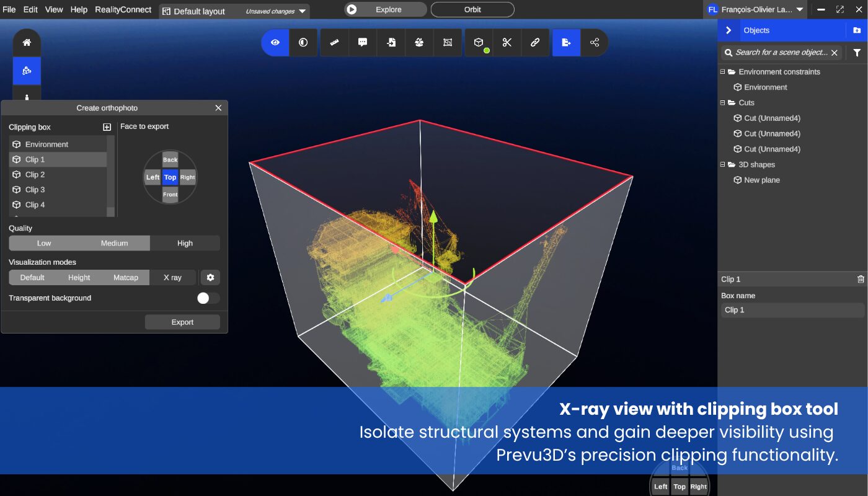Switch to Orbit navigation mode
This screenshot has width=868, height=496.
[472, 9]
